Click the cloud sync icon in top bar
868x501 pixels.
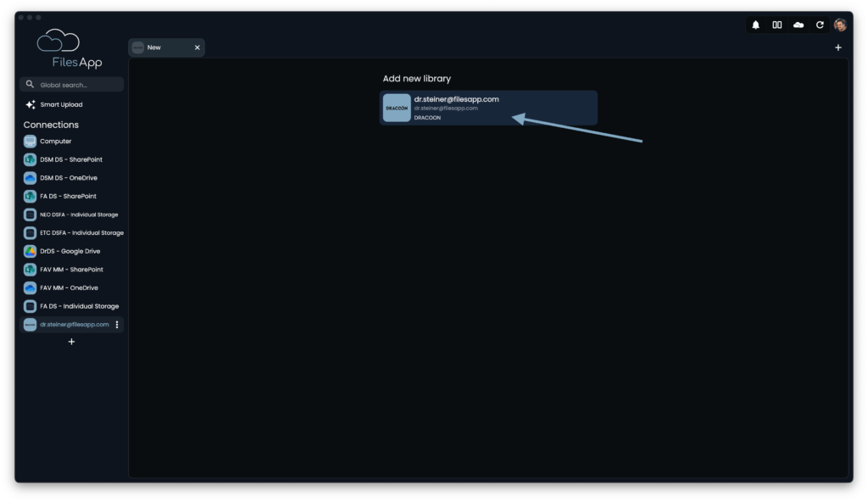click(798, 25)
